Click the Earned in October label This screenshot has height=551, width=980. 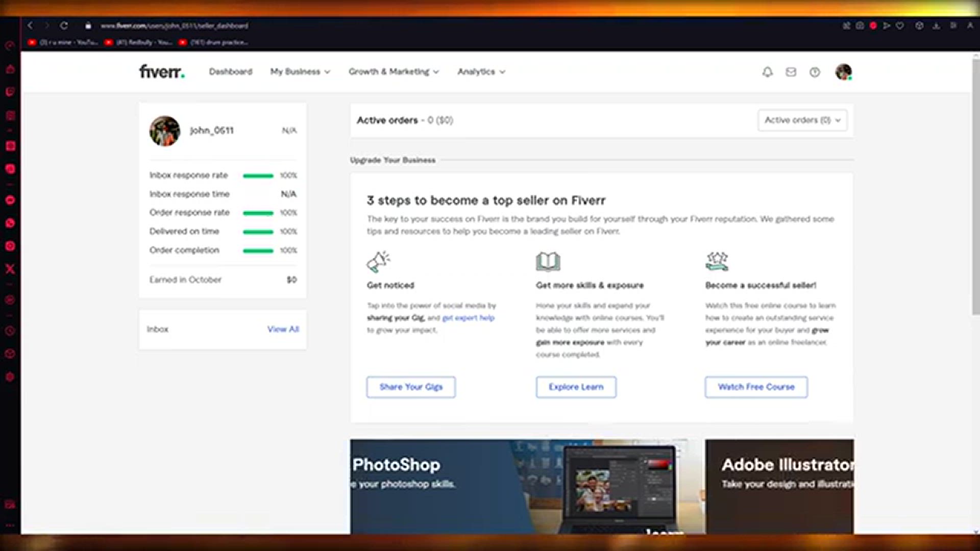click(x=185, y=280)
